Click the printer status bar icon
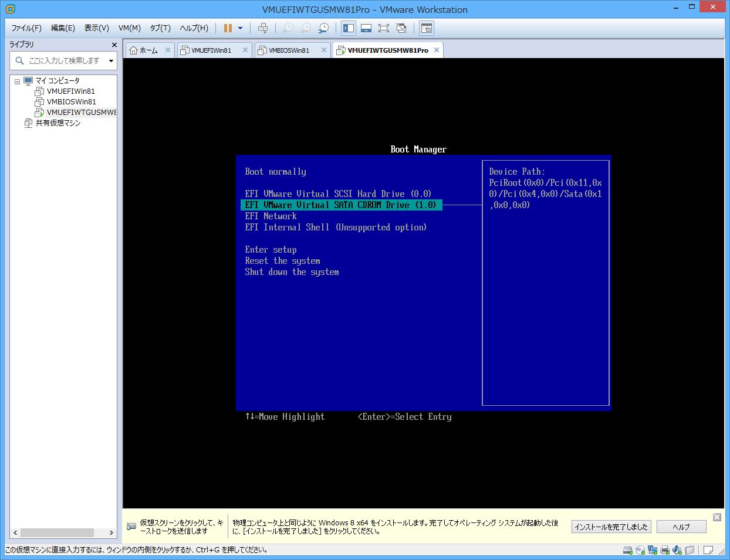Image resolution: width=730 pixels, height=560 pixels. [665, 550]
